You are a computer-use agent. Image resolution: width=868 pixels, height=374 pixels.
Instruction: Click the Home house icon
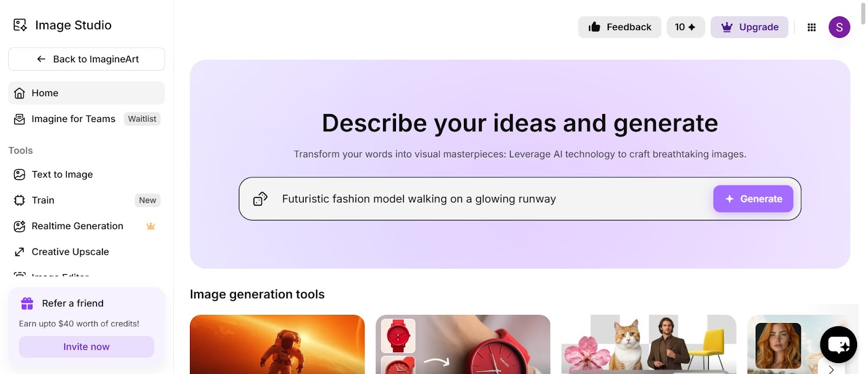[x=20, y=93]
